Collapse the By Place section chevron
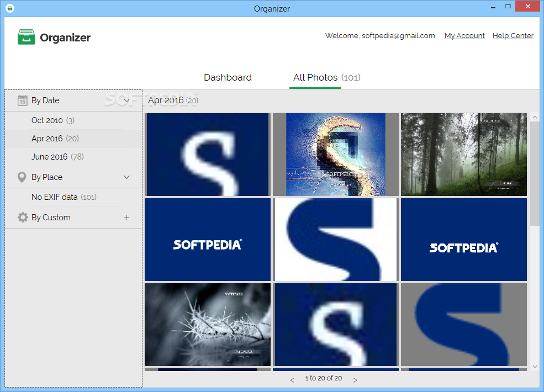This screenshot has width=544, height=392. [126, 177]
